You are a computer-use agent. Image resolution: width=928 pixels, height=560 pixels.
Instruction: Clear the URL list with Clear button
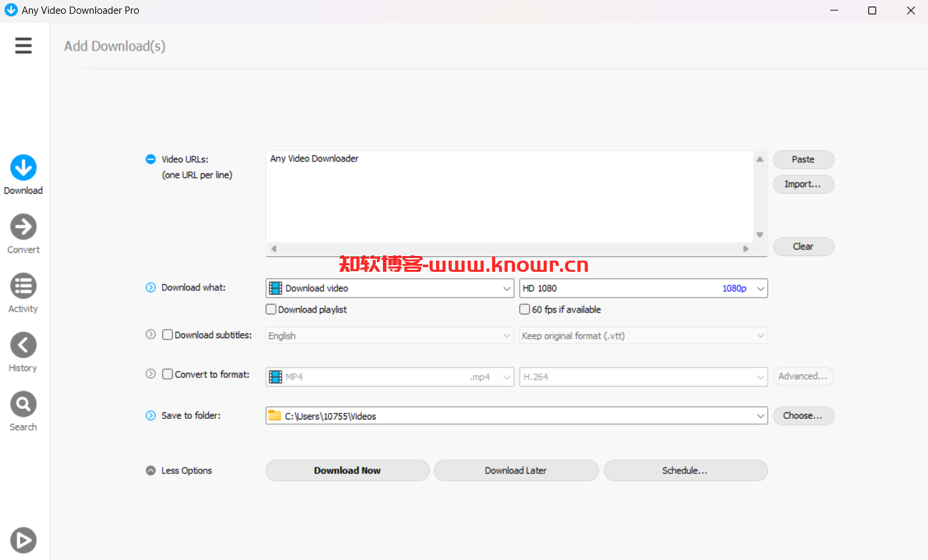(x=803, y=247)
